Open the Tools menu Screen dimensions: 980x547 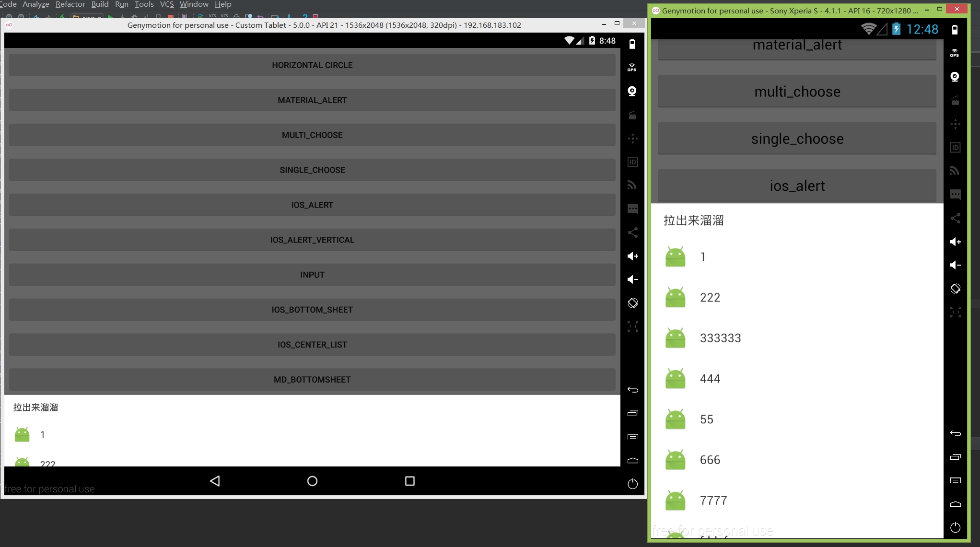point(144,4)
